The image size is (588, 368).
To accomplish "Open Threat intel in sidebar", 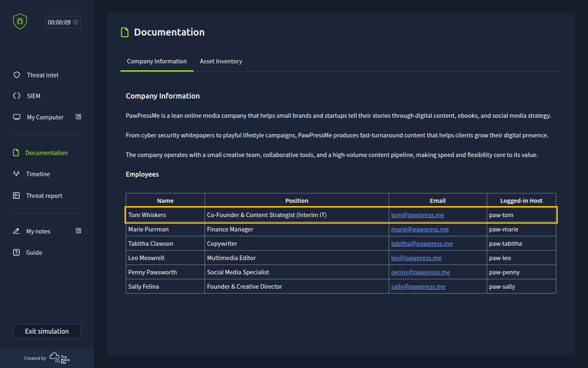I will pyautogui.click(x=42, y=75).
